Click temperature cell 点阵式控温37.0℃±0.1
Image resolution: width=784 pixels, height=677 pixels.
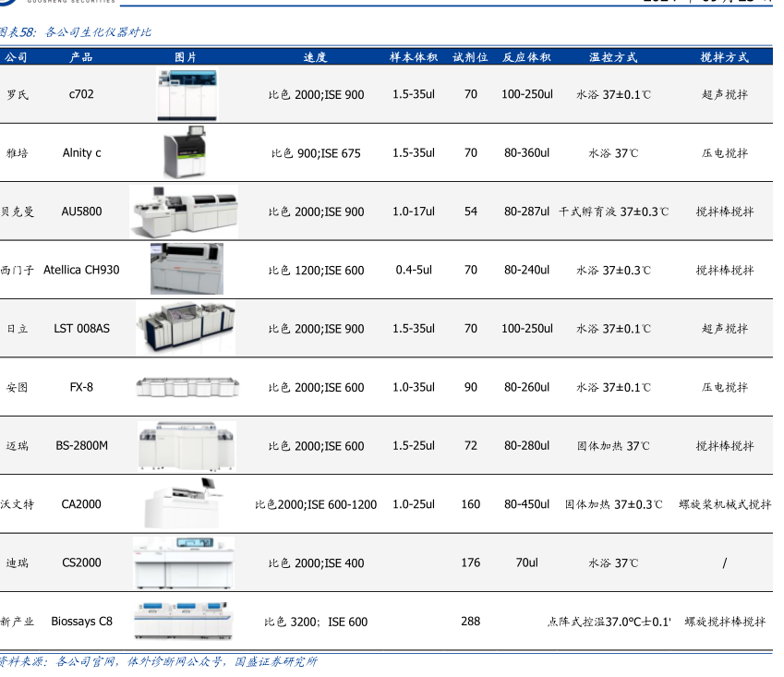pos(609,622)
